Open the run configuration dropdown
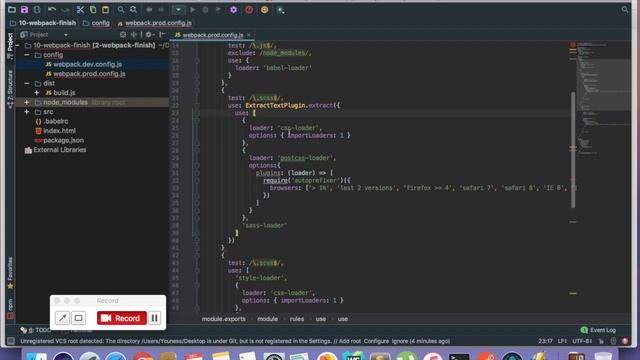 point(178,10)
